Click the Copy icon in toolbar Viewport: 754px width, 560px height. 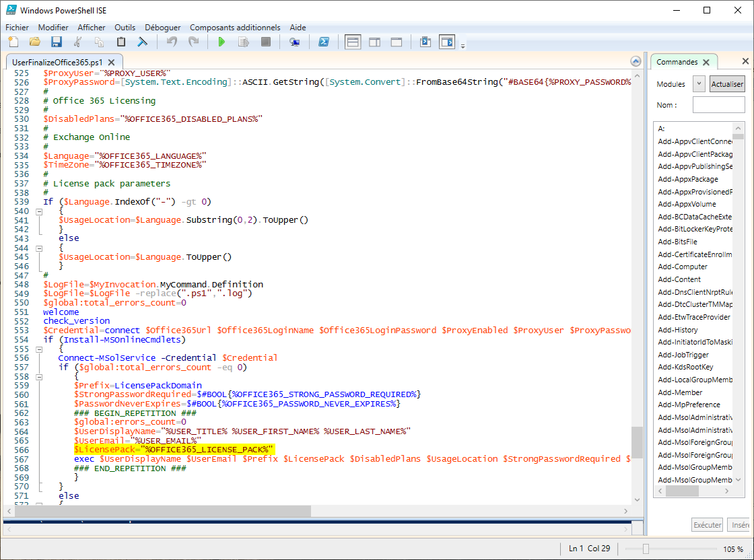pos(99,42)
